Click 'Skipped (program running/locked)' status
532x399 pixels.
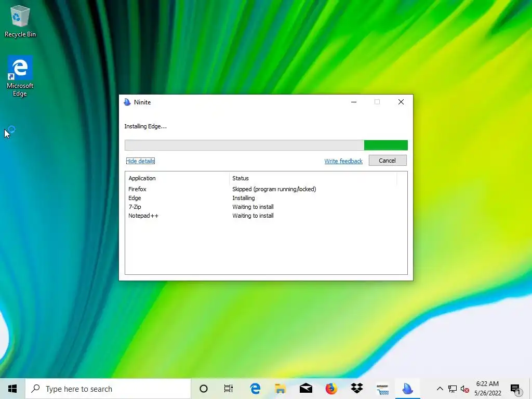[x=274, y=189]
